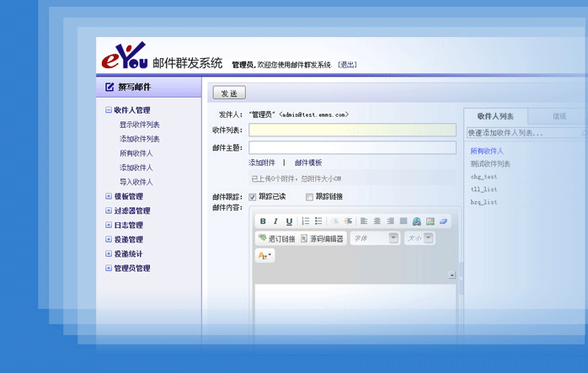Select the hzq_list recipient list
The height and width of the screenshot is (373, 588).
484,202
